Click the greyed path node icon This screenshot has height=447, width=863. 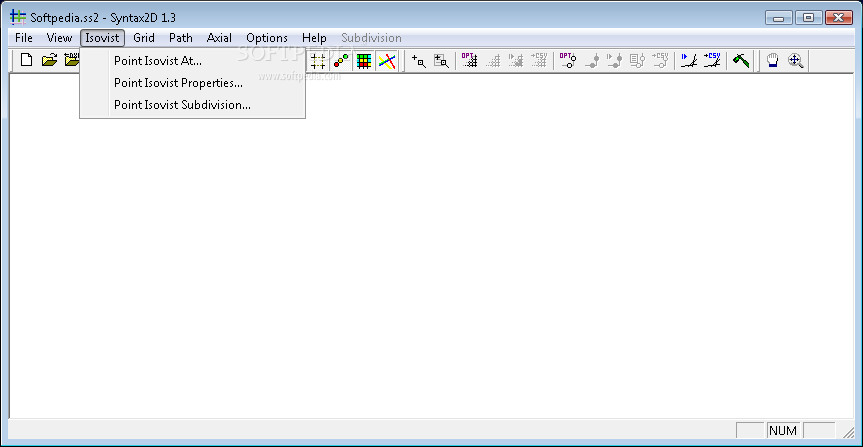tap(591, 60)
